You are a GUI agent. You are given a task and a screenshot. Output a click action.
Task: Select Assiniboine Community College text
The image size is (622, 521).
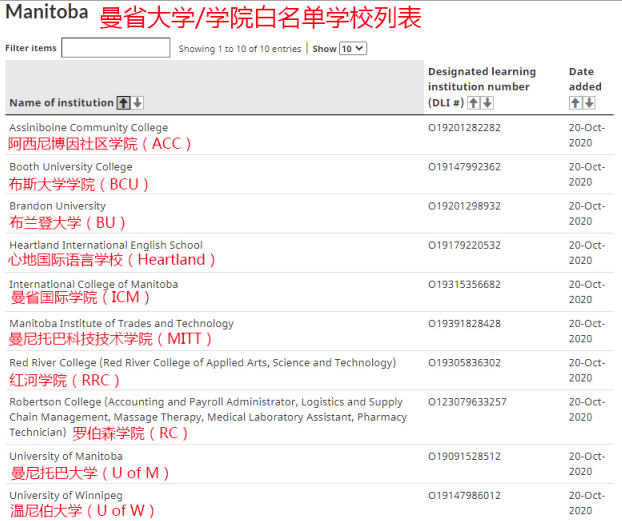tap(88, 127)
